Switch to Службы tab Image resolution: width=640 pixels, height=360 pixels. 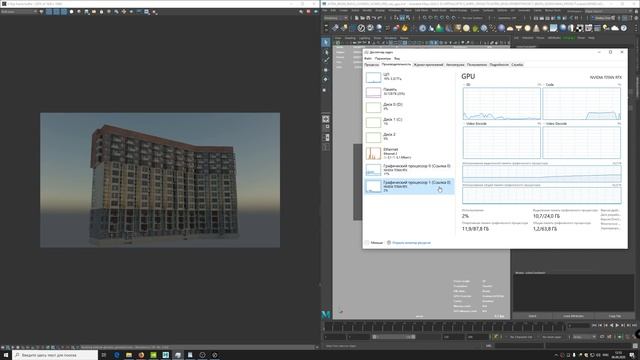pos(517,64)
